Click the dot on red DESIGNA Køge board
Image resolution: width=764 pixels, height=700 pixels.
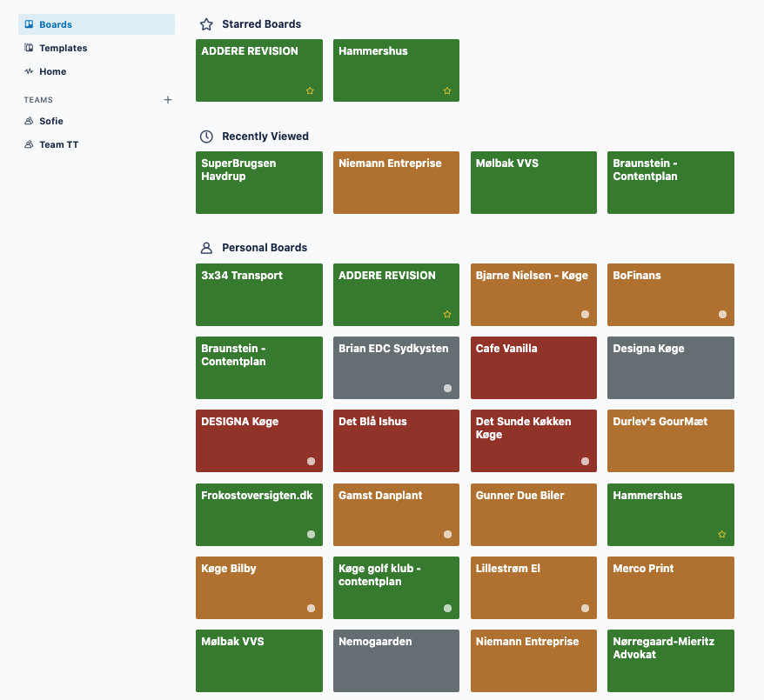coord(311,461)
